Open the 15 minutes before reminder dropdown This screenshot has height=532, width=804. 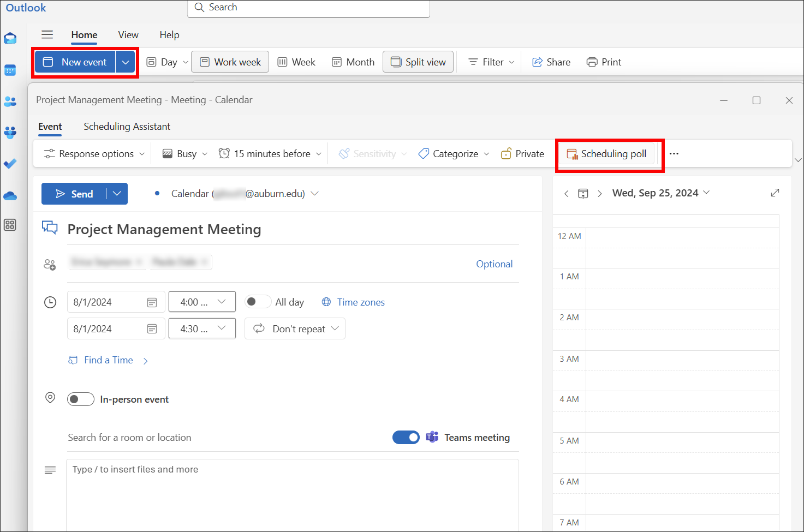(x=270, y=154)
